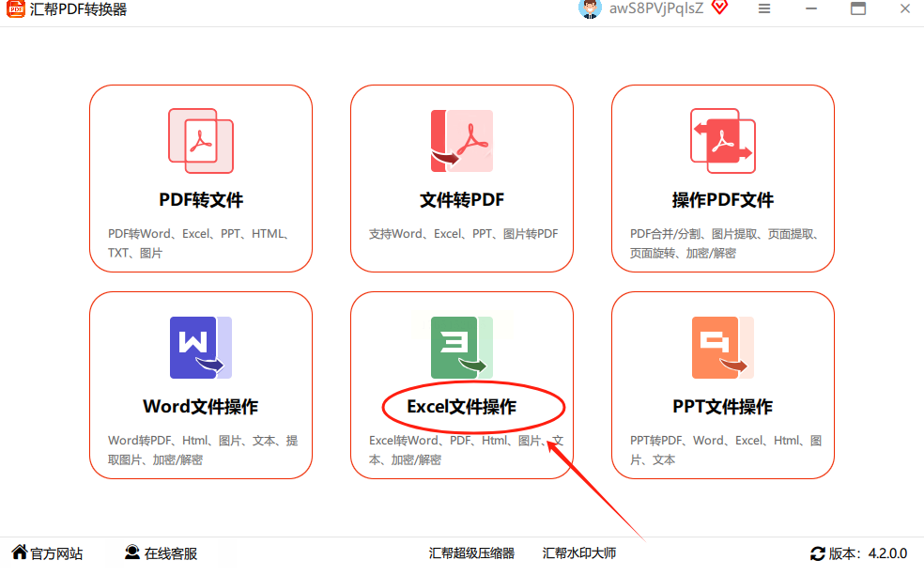The image size is (924, 576).
Task: Maximize the converter window
Action: [858, 8]
